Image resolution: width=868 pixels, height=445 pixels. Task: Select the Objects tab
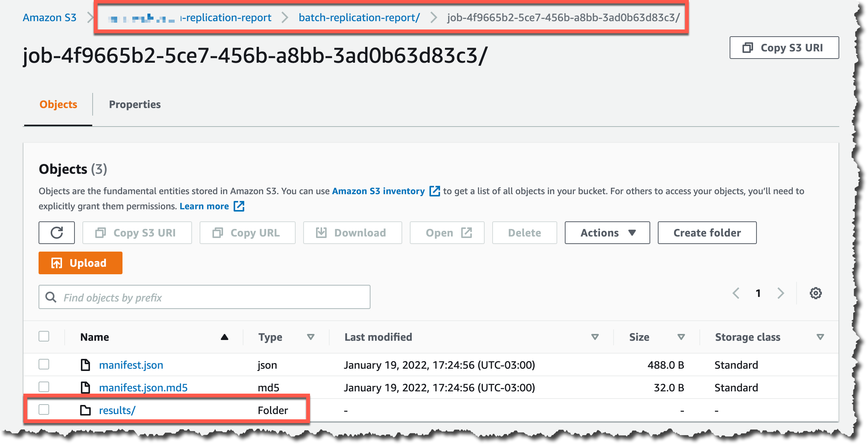pyautogui.click(x=58, y=104)
